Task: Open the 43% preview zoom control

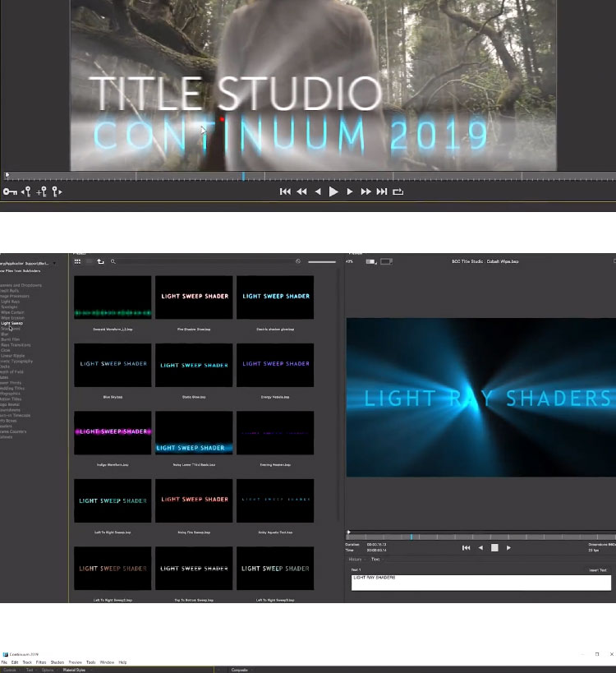Action: 350,261
